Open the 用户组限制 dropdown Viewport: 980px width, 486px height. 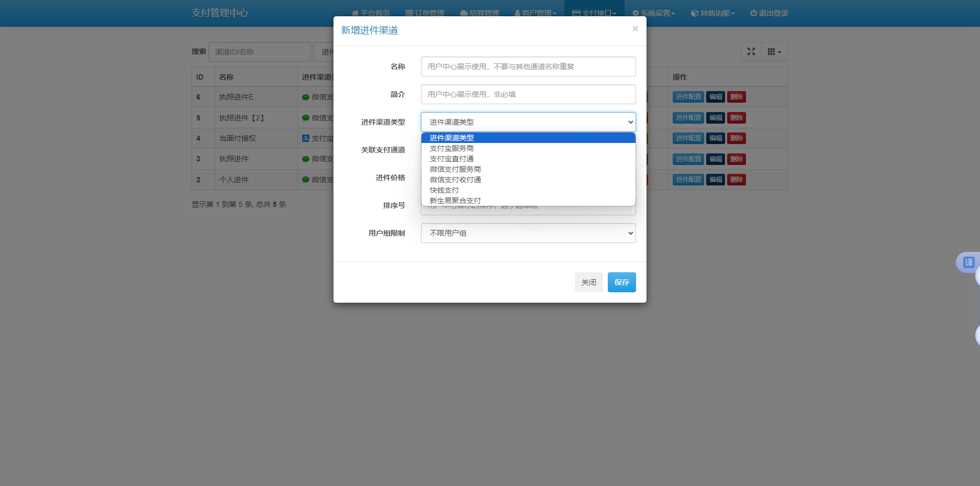pos(528,233)
